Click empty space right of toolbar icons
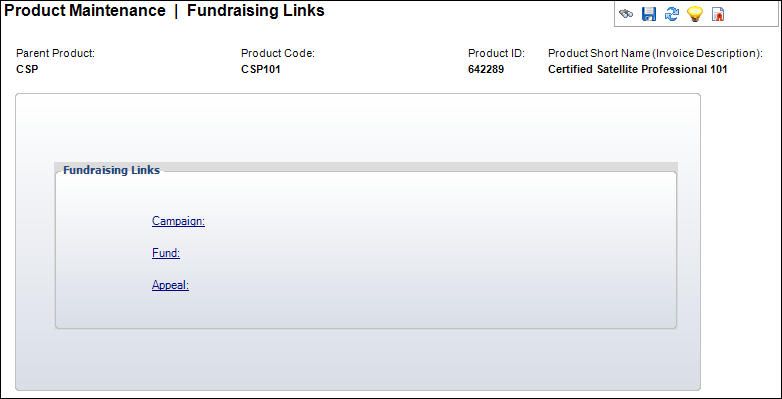The image size is (782, 399). [x=751, y=14]
